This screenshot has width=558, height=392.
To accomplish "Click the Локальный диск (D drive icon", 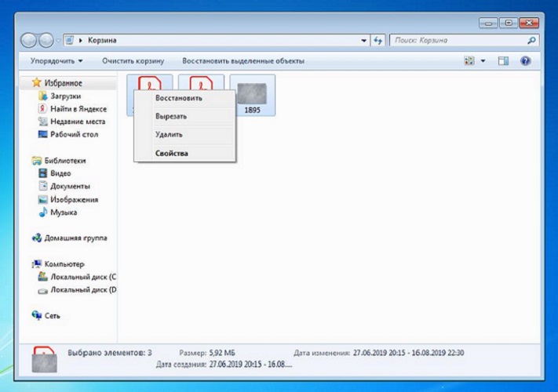I will pos(42,291).
